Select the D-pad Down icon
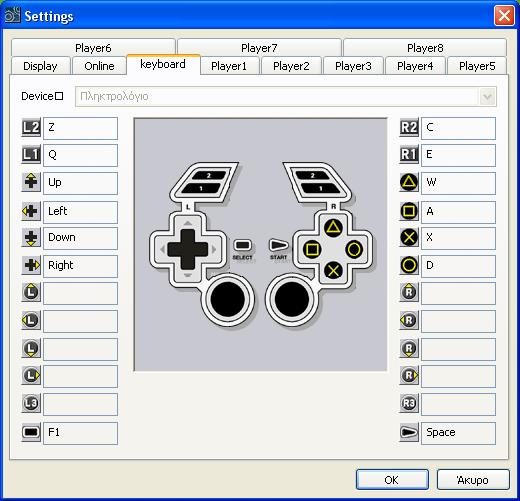The height and width of the screenshot is (501, 520). [x=31, y=238]
